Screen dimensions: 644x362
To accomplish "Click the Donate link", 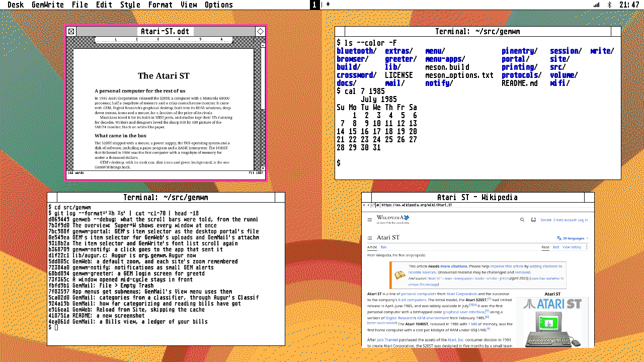I will click(546, 220).
